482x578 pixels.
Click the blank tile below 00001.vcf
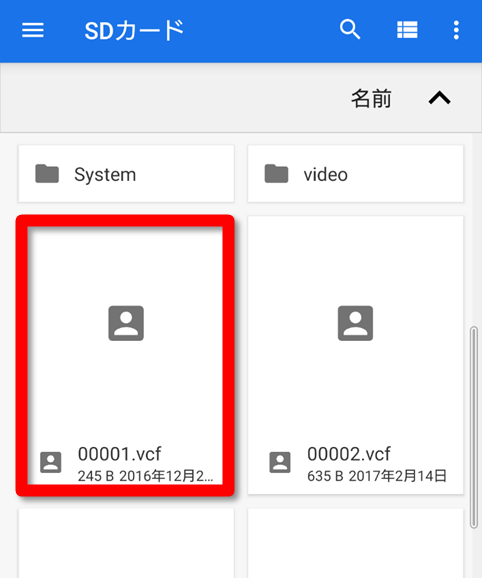(x=126, y=543)
